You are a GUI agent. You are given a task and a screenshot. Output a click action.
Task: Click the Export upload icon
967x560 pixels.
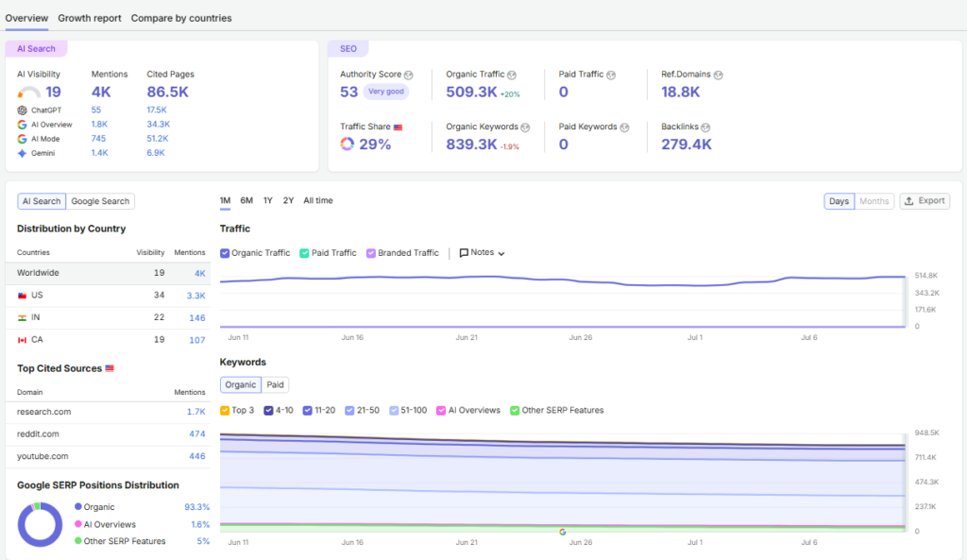tap(909, 201)
